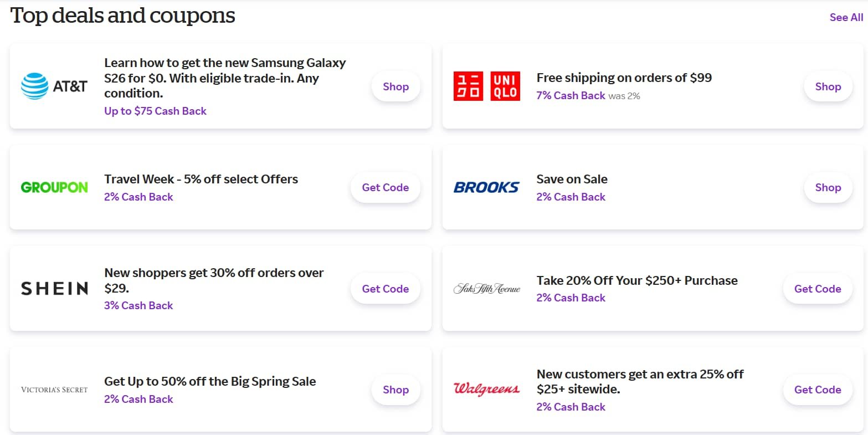This screenshot has height=435, width=868.
Task: Get Code for Walgreens 25% off sitewide
Action: tap(818, 390)
